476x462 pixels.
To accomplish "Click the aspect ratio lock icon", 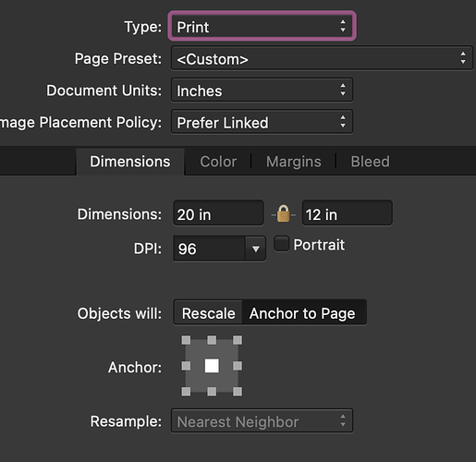I will 283,213.
